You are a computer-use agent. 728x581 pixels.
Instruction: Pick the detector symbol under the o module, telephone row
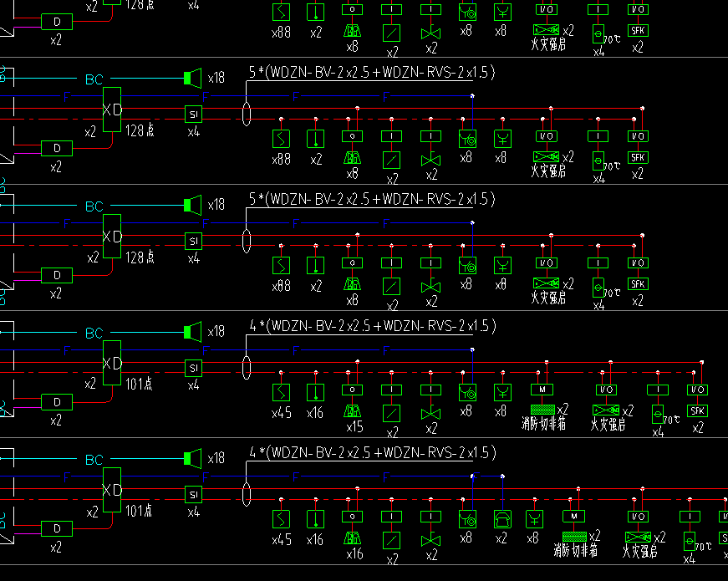pyautogui.click(x=353, y=538)
